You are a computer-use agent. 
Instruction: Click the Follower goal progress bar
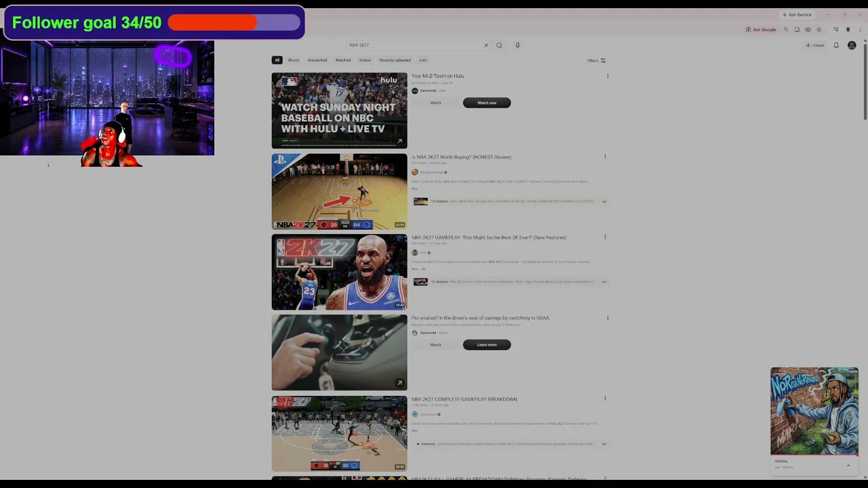point(234,22)
